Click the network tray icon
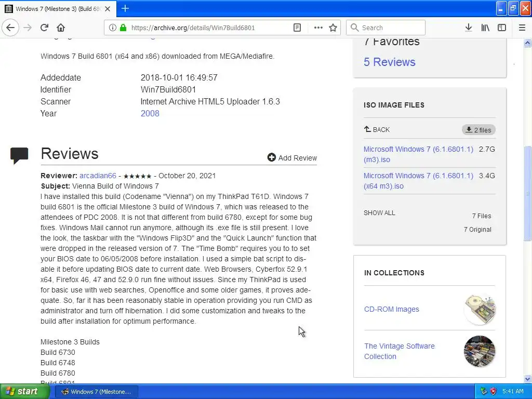Screen dimensions: 532x399 coord(484,391)
